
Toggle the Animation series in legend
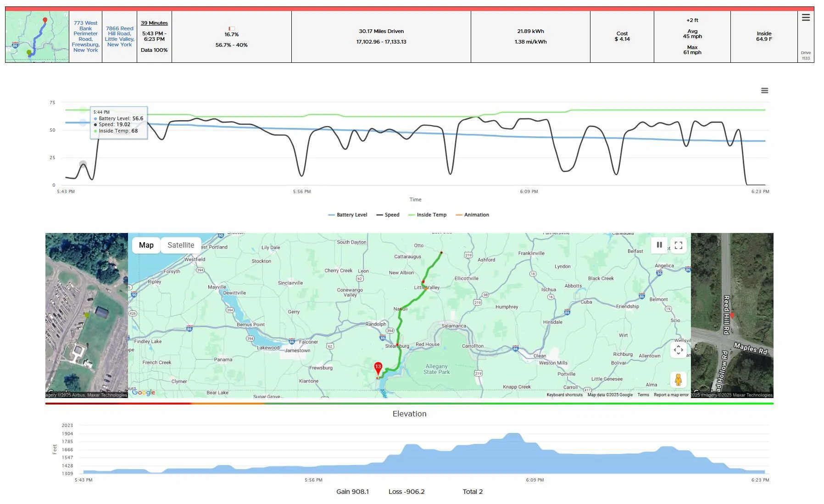click(x=472, y=215)
